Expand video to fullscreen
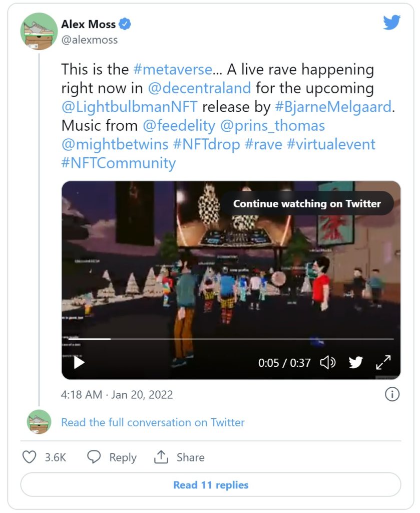420x513 pixels. [383, 362]
